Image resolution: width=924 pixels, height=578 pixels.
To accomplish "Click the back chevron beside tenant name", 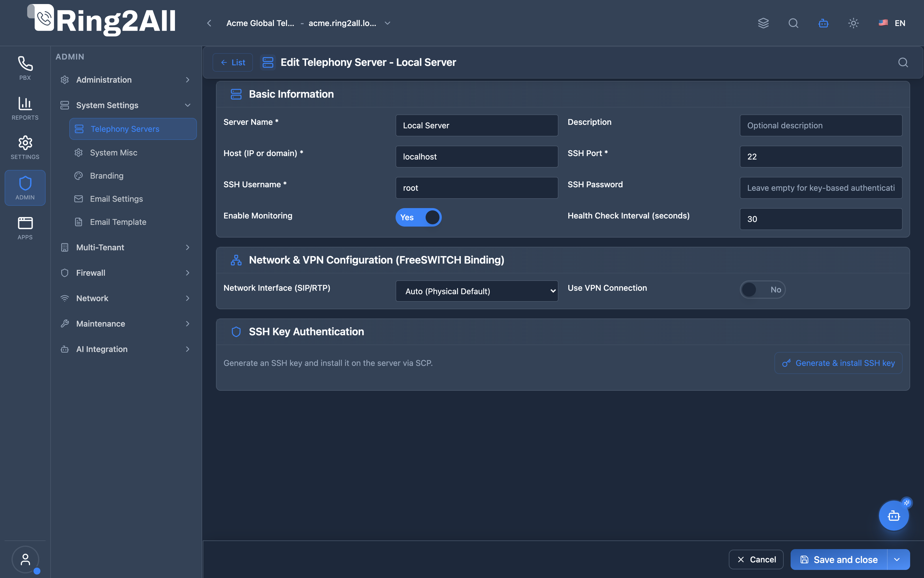I will pyautogui.click(x=209, y=23).
